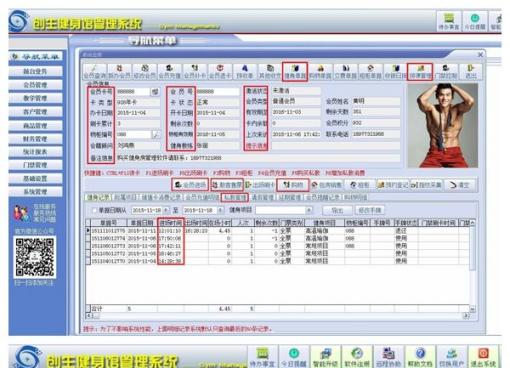Click the 其他收支 other income icon

click(x=270, y=71)
